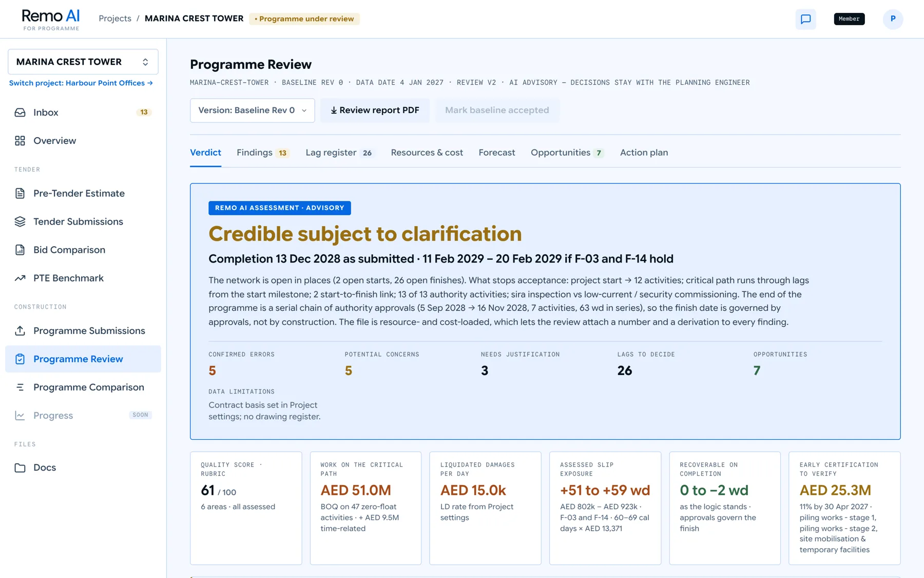This screenshot has height=578, width=924.
Task: Click the Progress chart icon
Action: [x=20, y=416]
